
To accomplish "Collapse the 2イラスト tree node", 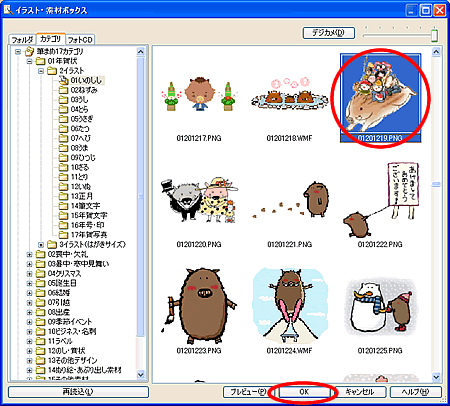I will [41, 71].
